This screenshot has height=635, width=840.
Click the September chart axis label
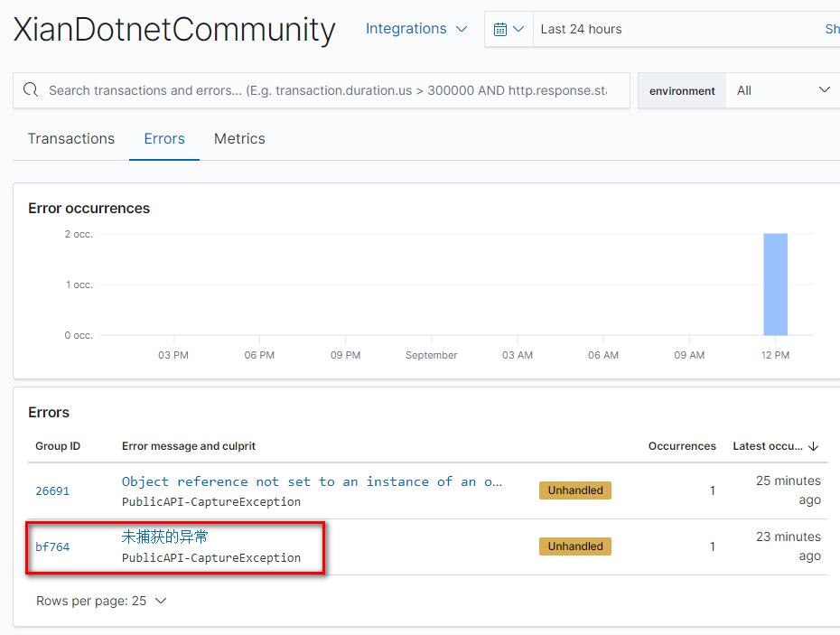[431, 355]
